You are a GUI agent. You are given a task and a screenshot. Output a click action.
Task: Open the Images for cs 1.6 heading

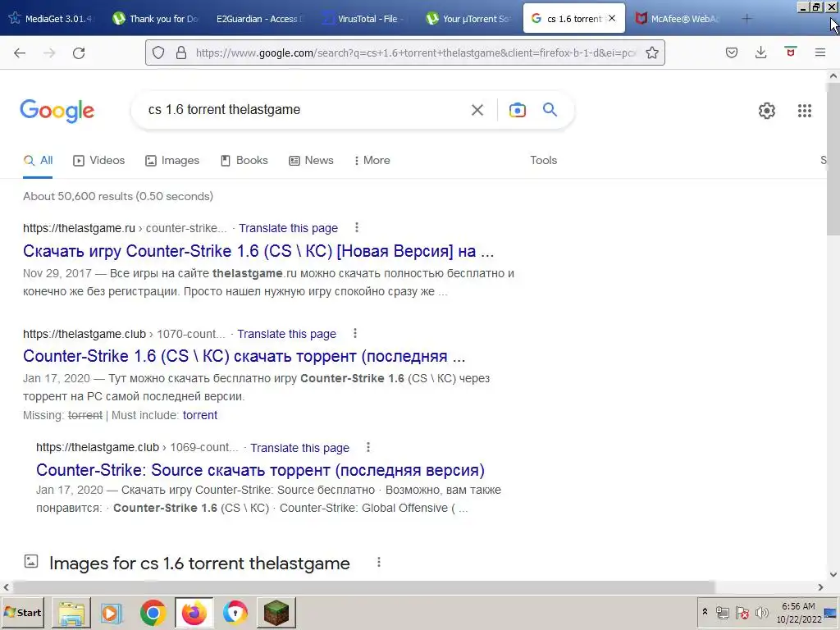(199, 563)
